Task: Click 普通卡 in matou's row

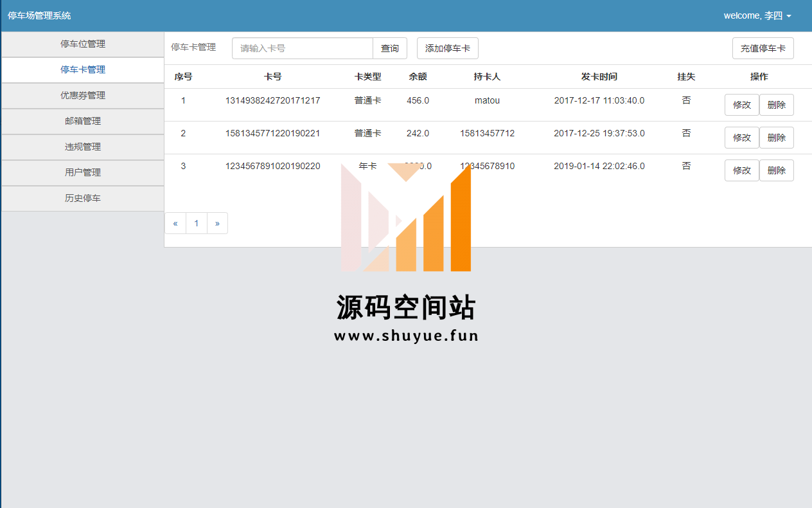Action: (368, 100)
